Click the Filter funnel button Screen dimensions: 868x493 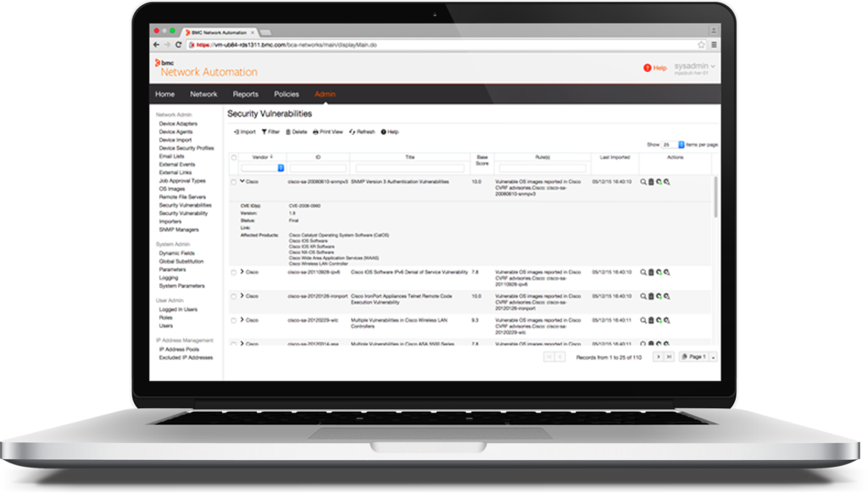click(x=270, y=131)
